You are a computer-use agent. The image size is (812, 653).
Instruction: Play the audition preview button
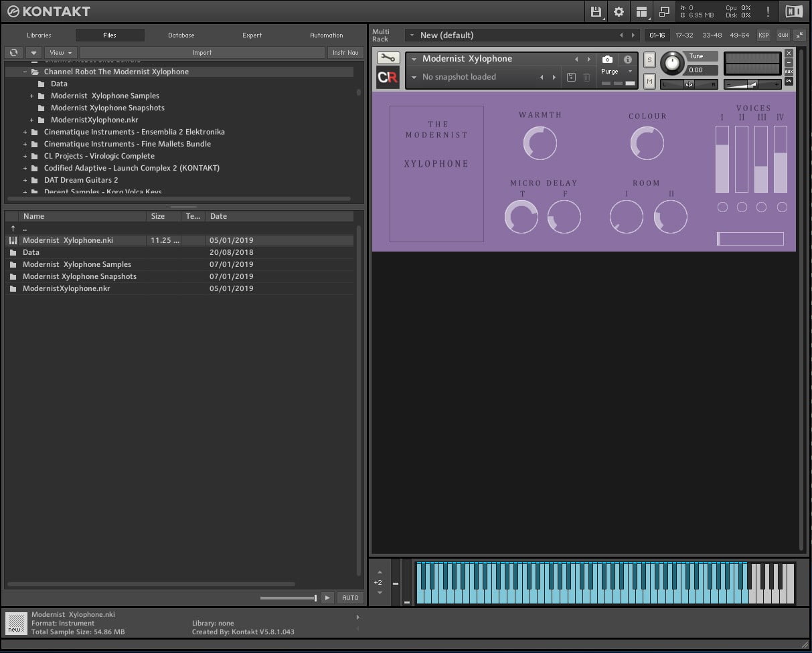point(327,597)
